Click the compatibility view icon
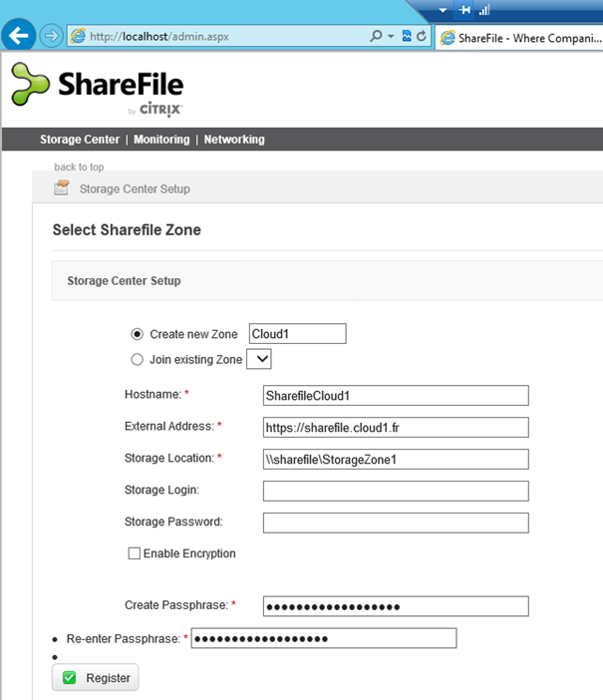Image resolution: width=603 pixels, height=700 pixels. [x=407, y=36]
